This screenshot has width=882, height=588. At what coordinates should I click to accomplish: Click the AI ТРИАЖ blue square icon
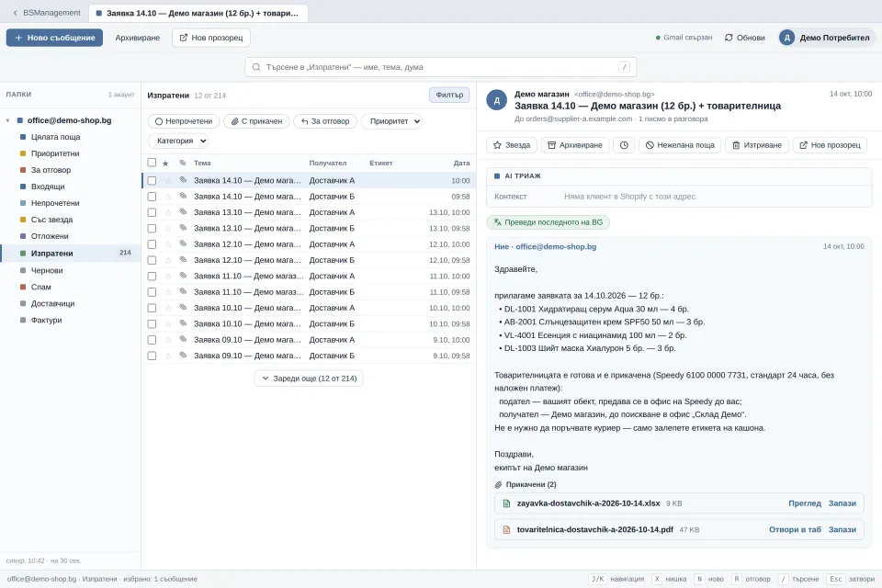[497, 176]
